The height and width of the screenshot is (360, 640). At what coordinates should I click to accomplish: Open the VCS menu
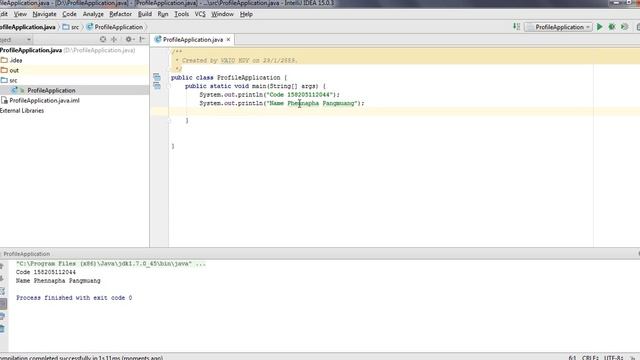[200, 14]
